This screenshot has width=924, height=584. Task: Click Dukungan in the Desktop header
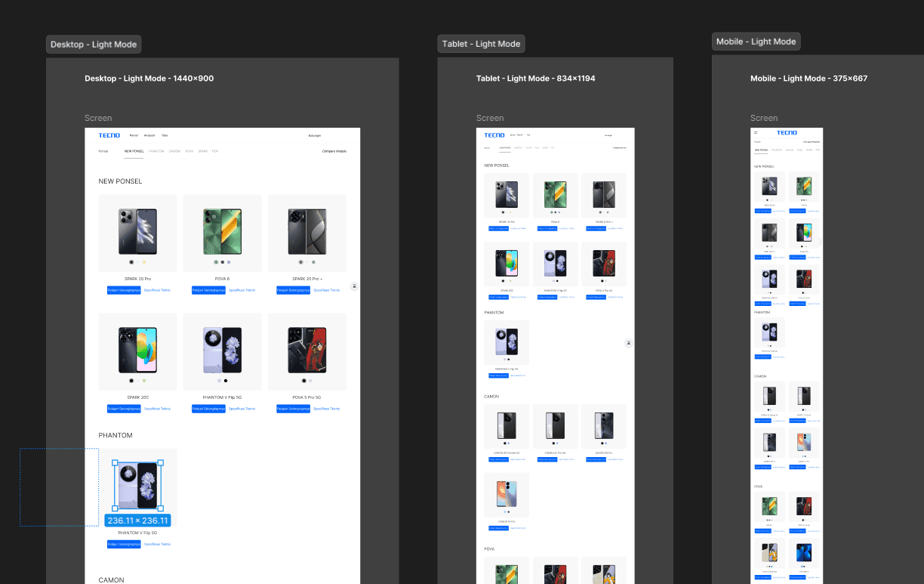pos(315,135)
